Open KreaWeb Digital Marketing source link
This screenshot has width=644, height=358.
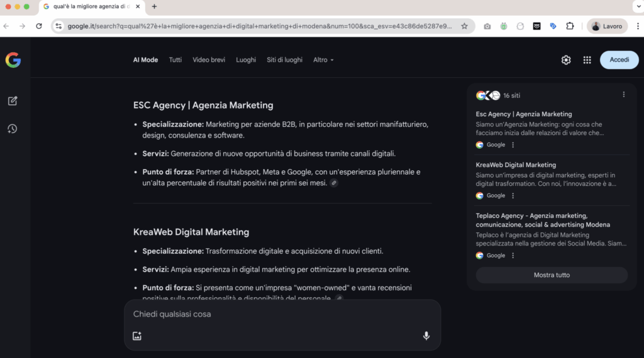516,165
